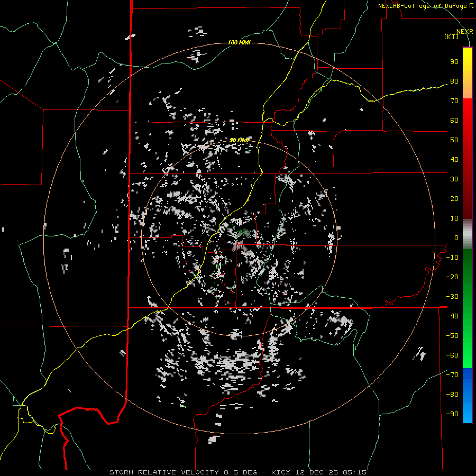The width and height of the screenshot is (476, 476).
Task: Select the positive 10 scale value
Action: coord(454,218)
